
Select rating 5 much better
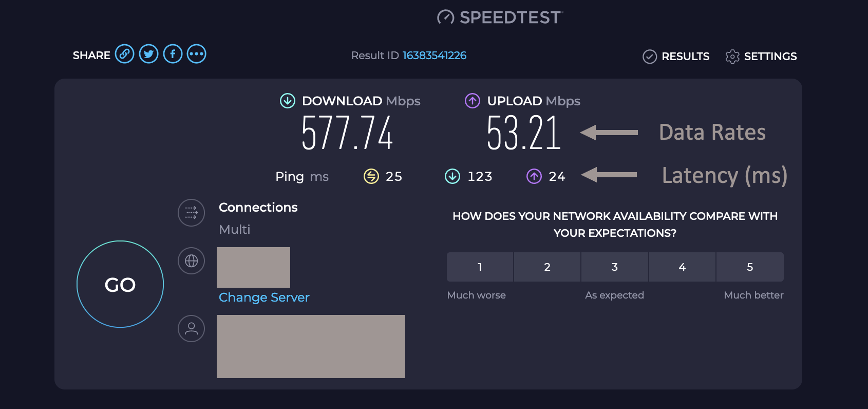[750, 267]
